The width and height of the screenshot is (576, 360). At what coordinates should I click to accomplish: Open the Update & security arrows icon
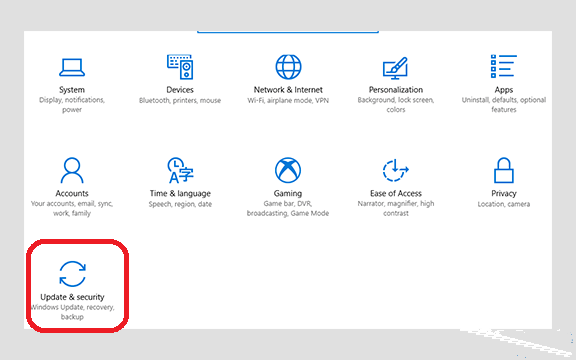[x=72, y=274]
